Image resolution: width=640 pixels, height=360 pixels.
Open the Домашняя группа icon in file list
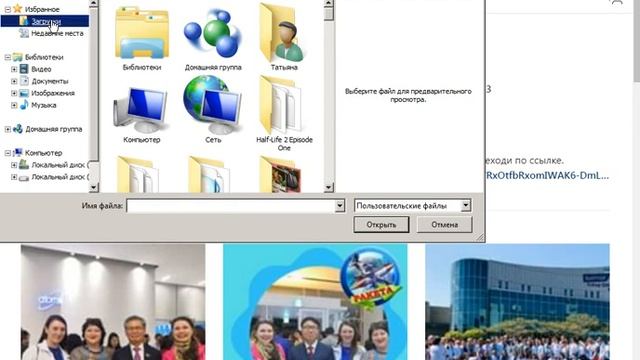point(213,39)
